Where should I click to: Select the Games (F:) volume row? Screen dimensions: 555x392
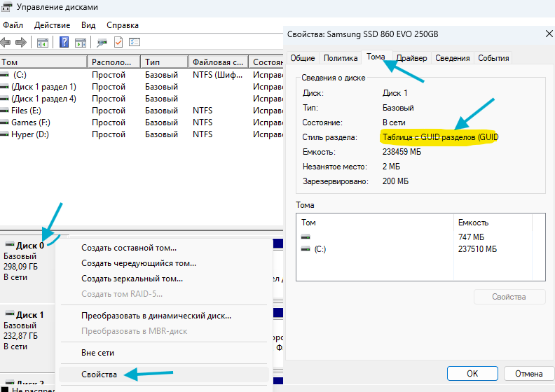(31, 122)
